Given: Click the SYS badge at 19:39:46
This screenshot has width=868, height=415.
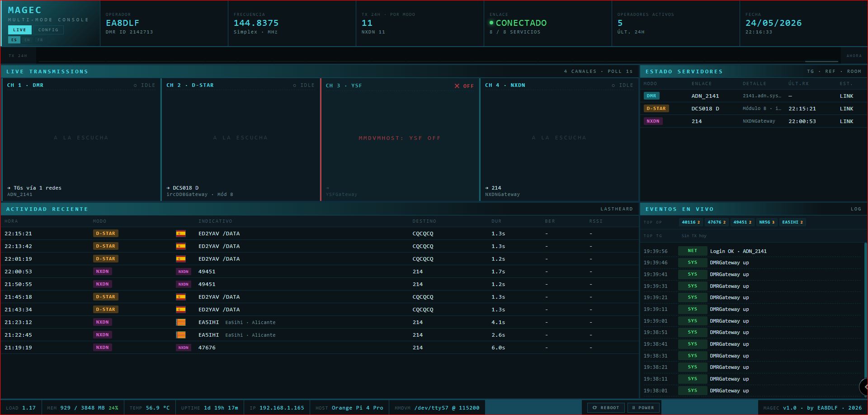Looking at the screenshot, I should (x=692, y=262).
